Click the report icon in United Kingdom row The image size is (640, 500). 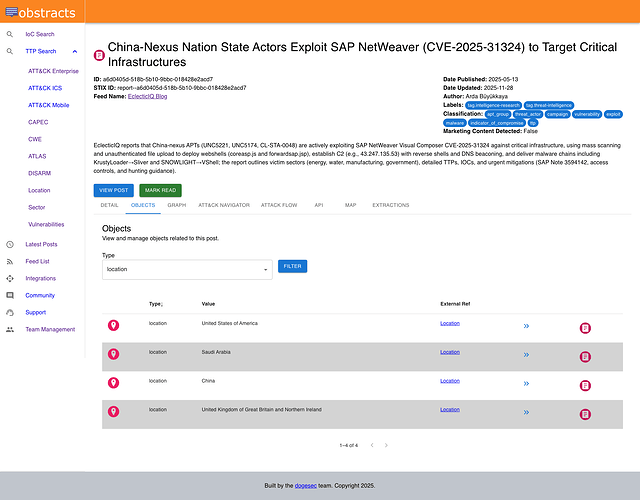pyautogui.click(x=585, y=412)
